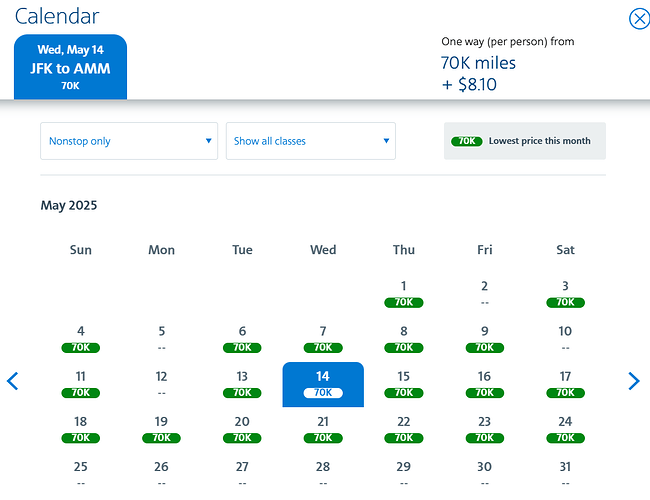Select May 11 on the calendar
This screenshot has height=500, width=650.
click(81, 384)
